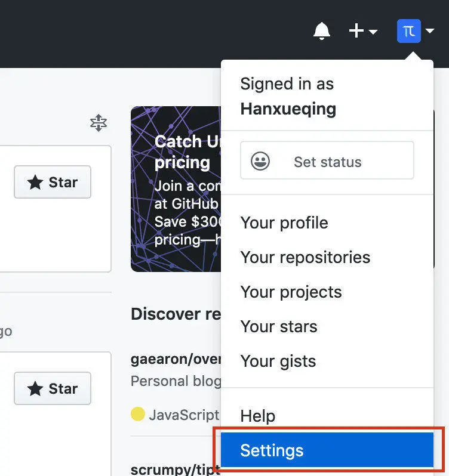Select Help from the user menu
449x476 pixels.
point(258,416)
